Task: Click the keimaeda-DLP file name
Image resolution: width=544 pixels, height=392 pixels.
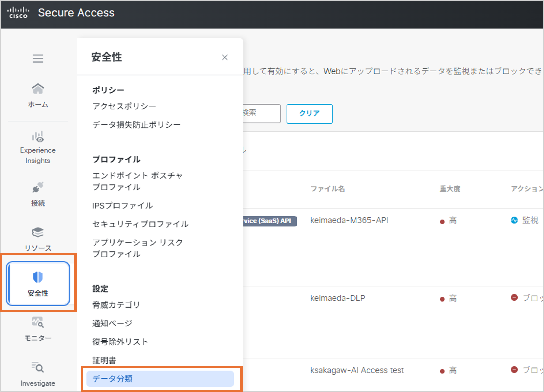Action: (338, 298)
